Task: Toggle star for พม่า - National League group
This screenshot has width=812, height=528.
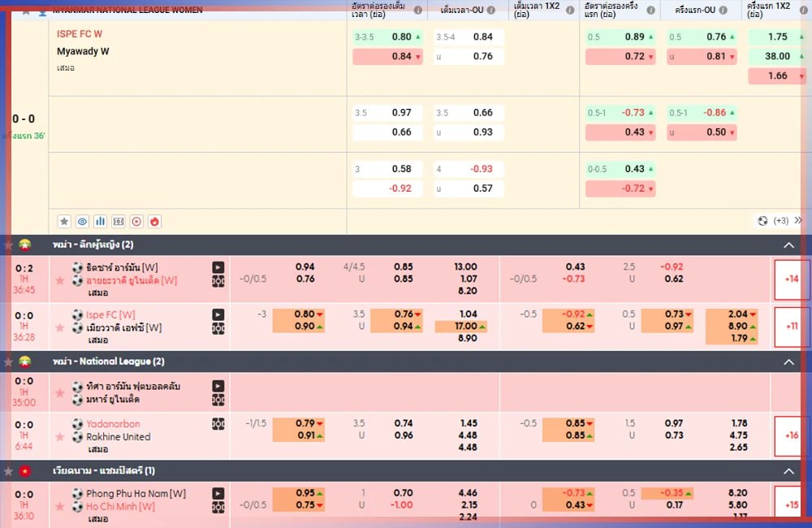Action: click(x=9, y=361)
